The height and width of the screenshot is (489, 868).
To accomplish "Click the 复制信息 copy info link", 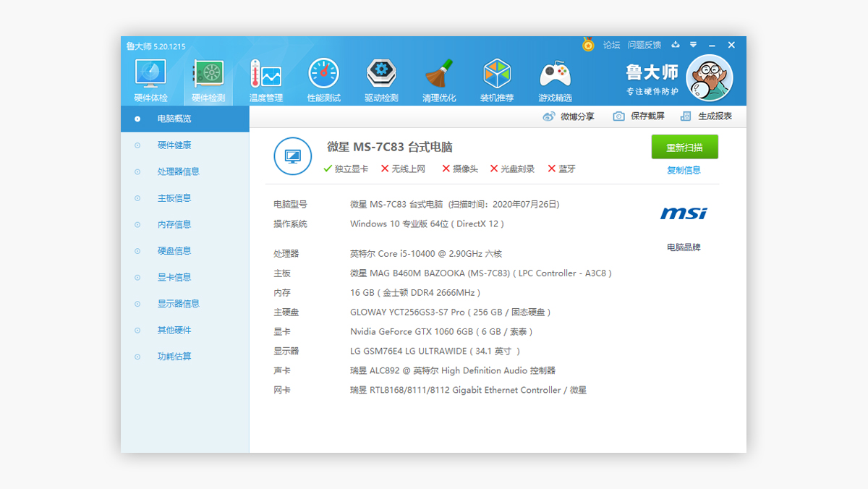I will 684,171.
